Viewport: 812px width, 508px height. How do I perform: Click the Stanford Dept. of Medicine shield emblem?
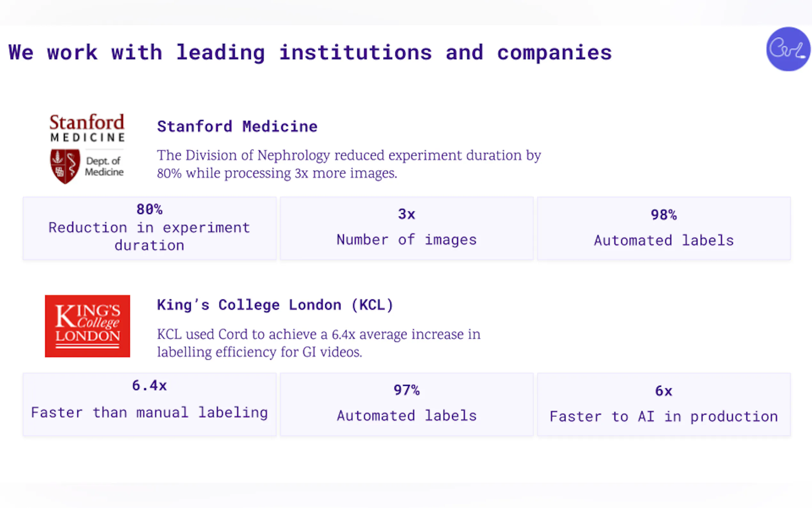[x=65, y=166]
